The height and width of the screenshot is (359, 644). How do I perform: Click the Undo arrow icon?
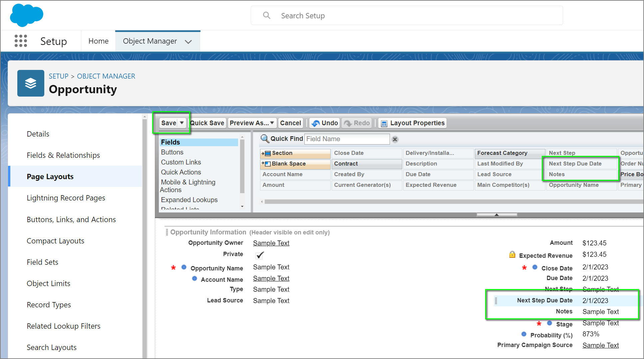(x=315, y=123)
